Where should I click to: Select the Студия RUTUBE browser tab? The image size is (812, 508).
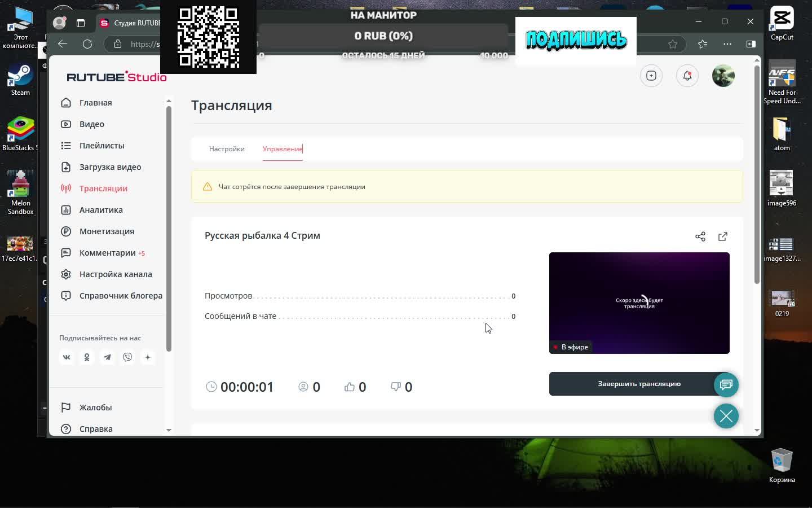pos(130,23)
